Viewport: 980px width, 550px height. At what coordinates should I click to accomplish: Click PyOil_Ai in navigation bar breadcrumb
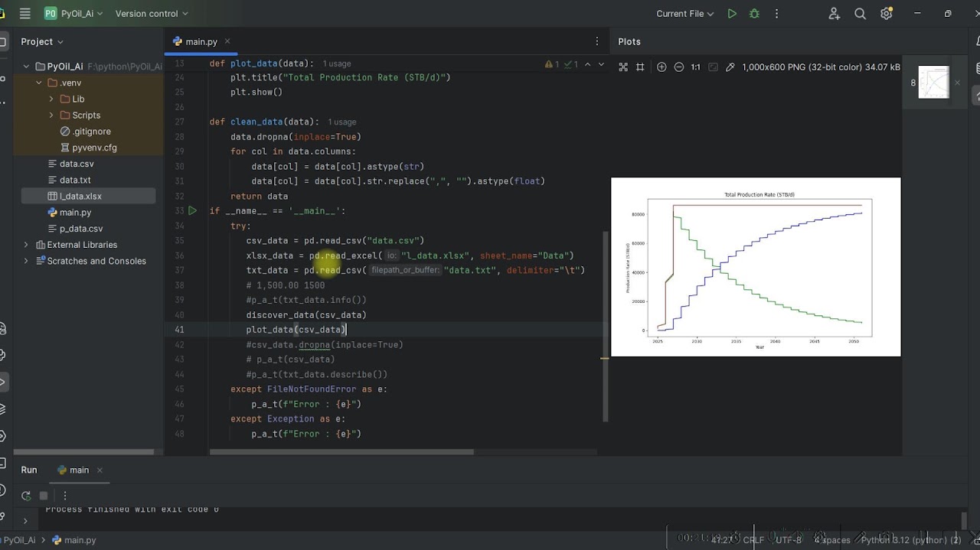click(18, 540)
